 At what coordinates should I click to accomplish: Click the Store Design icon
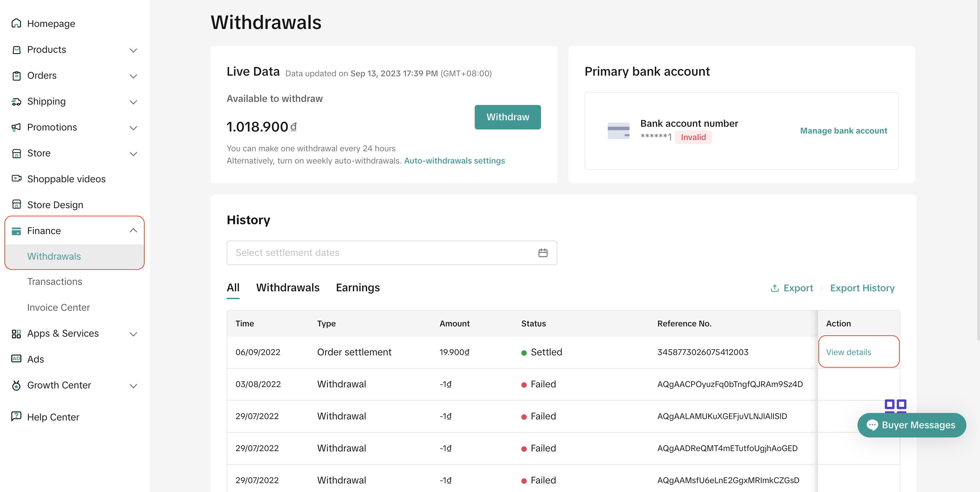[x=16, y=204]
